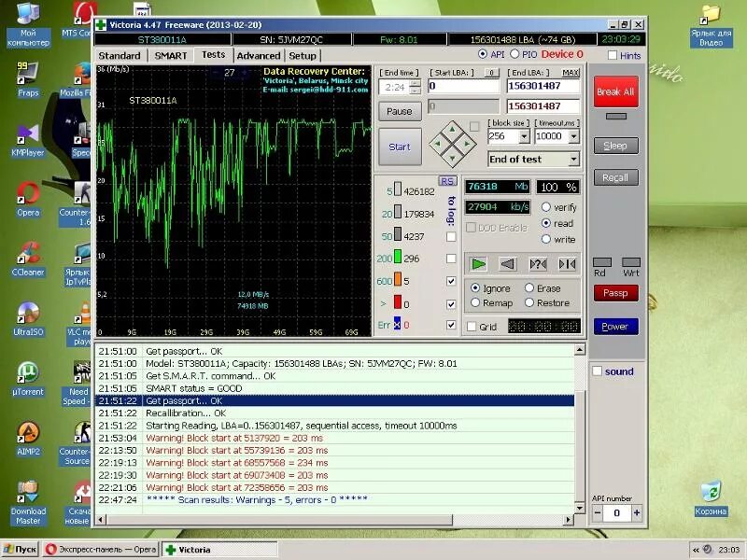This screenshot has height=560, width=747.
Task: Select the butterfly scan mode icon
Action: [x=567, y=264]
